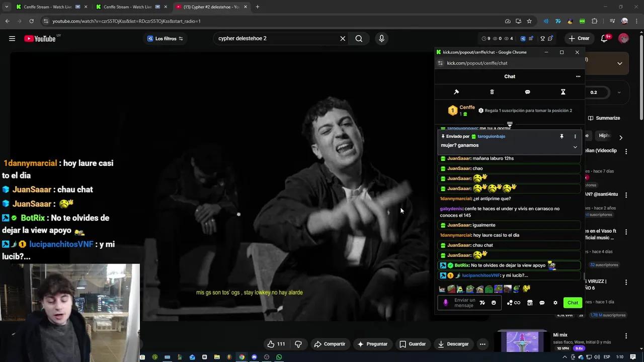
Task: Show hidden system tray icons arrow
Action: pos(565,357)
